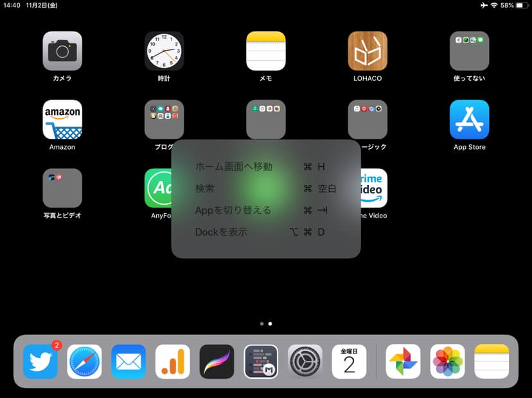Viewport: 532px width, 398px height.
Task: Launch the LOHACO app
Action: (x=368, y=51)
